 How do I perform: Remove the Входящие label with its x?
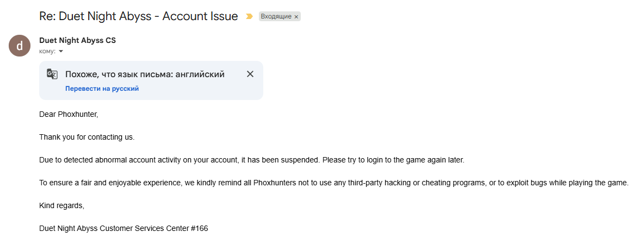[x=296, y=17]
